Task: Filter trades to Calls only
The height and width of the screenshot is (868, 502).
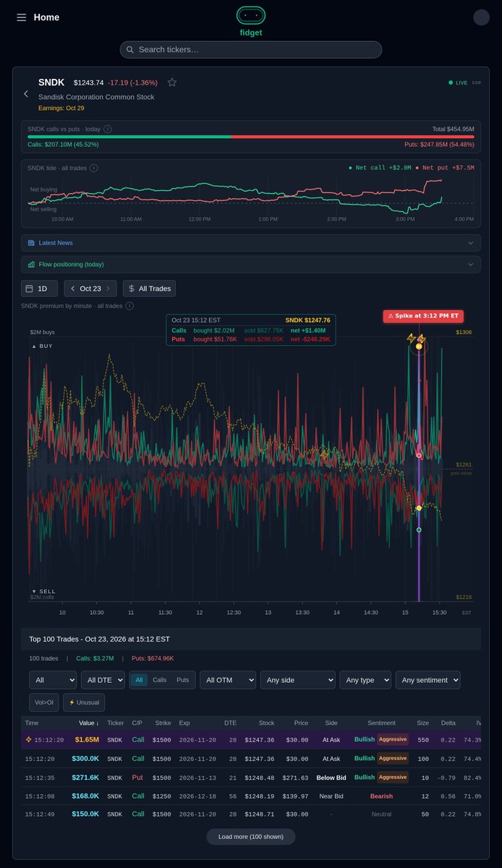Action: coord(159,680)
